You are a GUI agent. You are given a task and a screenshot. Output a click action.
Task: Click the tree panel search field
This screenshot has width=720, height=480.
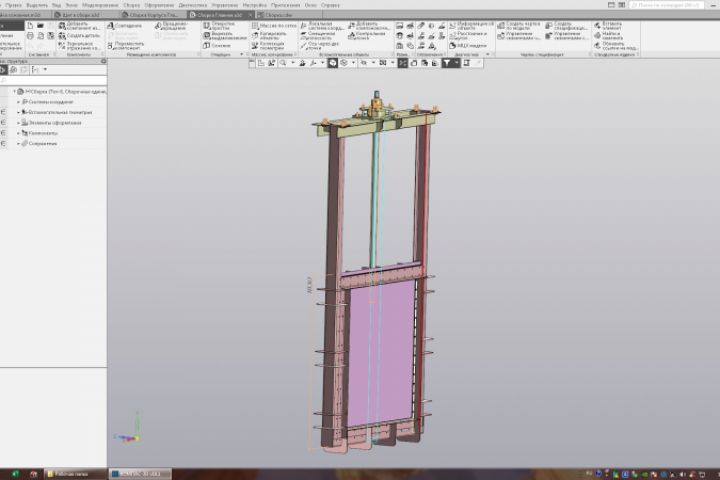[53, 81]
